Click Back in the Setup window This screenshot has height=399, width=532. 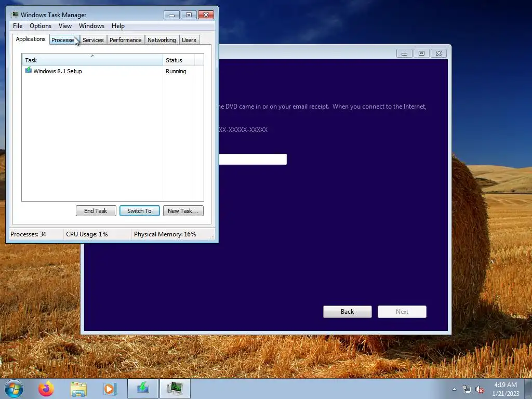click(x=348, y=312)
